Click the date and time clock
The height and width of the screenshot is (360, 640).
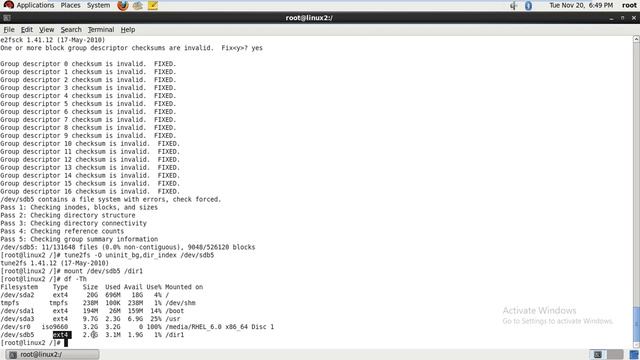[x=581, y=5]
